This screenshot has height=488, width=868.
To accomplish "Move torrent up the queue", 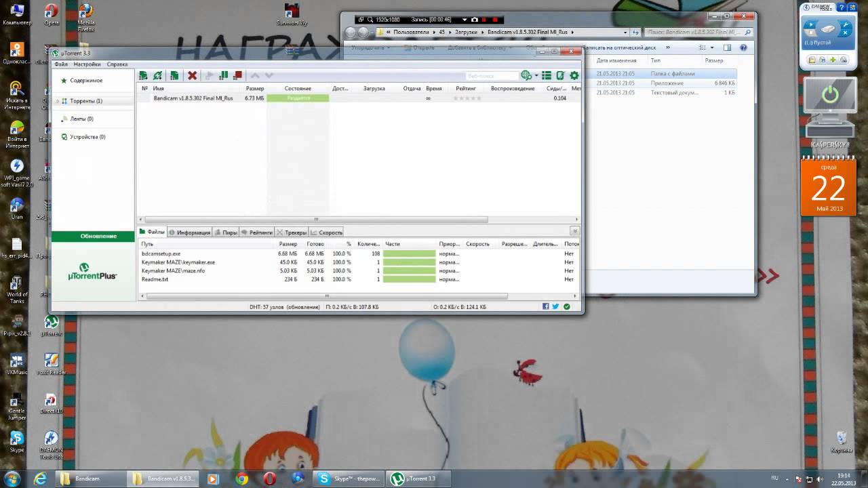I will pyautogui.click(x=256, y=75).
